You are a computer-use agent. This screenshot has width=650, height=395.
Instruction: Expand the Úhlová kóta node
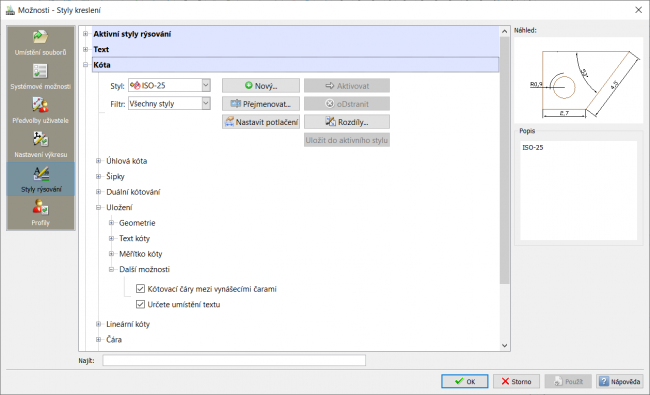(98, 161)
